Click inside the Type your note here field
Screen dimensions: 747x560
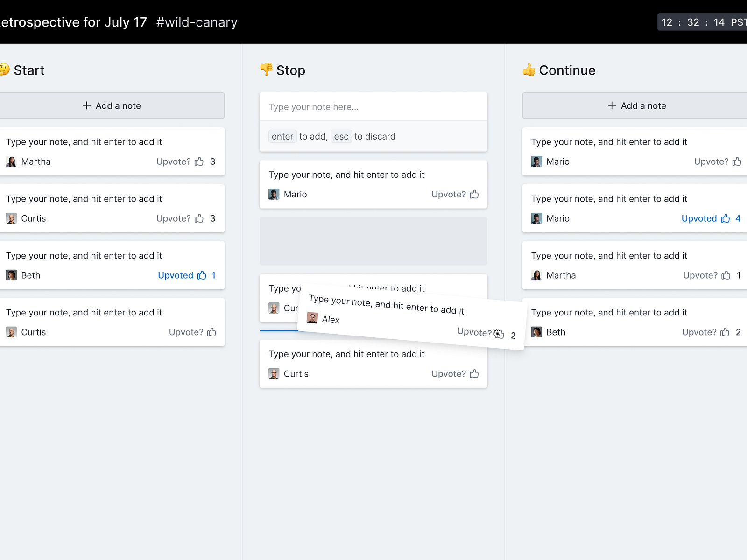pos(373,106)
